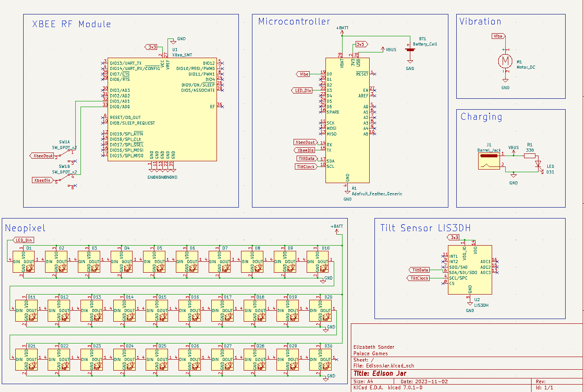Select the 330 ohm resistor R1
This screenshot has height=392, width=584.
point(530,156)
